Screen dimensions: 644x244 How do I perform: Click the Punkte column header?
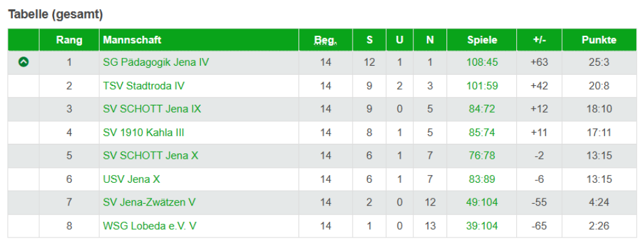pyautogui.click(x=599, y=40)
